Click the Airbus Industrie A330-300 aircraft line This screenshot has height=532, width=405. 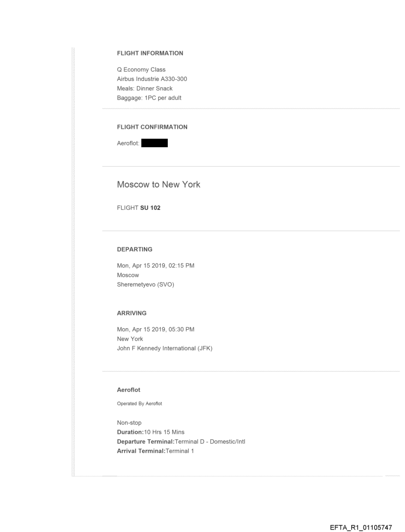coord(152,79)
